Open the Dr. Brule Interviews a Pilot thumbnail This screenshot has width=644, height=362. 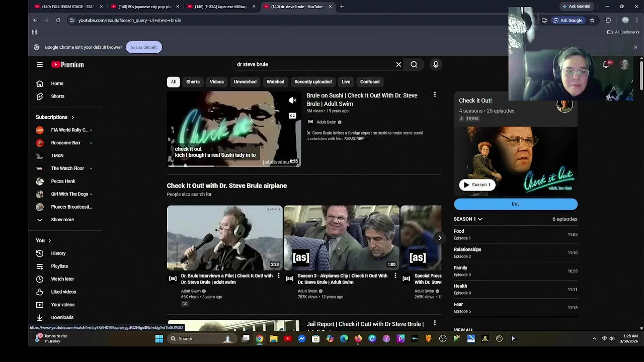(x=225, y=238)
